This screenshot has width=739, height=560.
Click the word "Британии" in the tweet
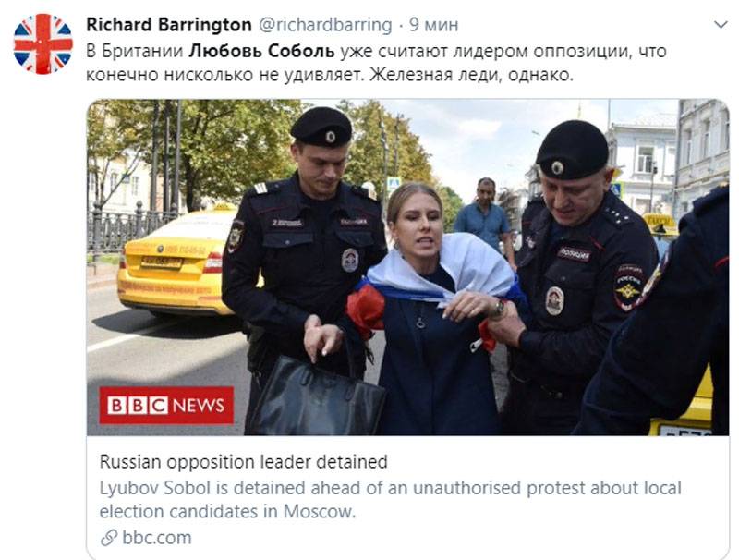tap(149, 52)
